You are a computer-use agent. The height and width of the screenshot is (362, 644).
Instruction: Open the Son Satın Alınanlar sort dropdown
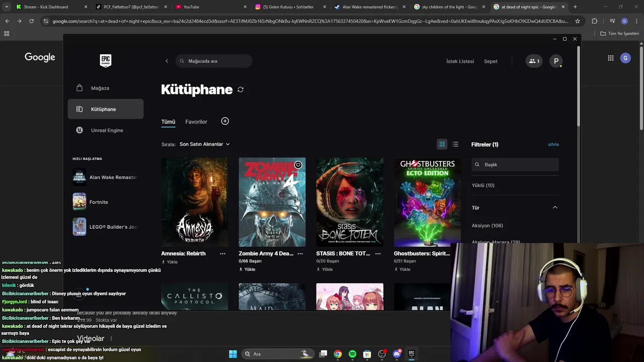click(205, 144)
